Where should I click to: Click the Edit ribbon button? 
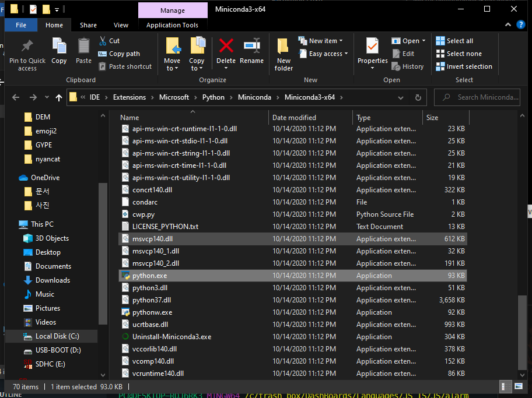pyautogui.click(x=403, y=54)
